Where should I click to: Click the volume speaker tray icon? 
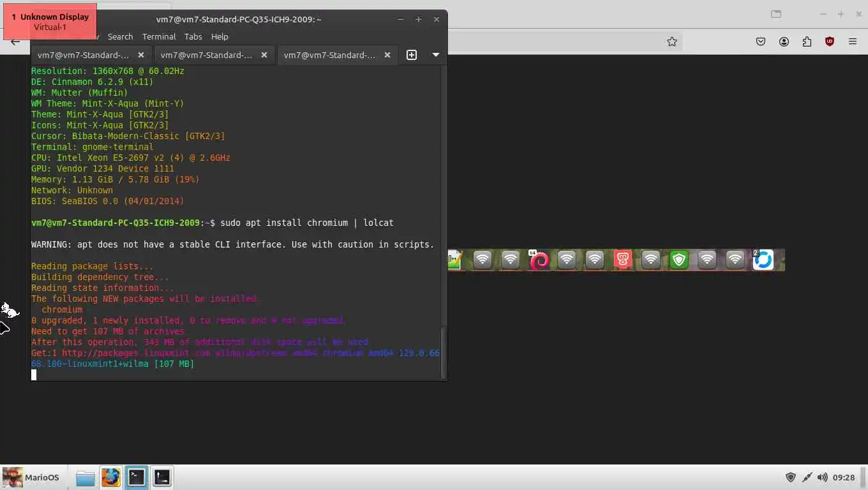[822, 477]
